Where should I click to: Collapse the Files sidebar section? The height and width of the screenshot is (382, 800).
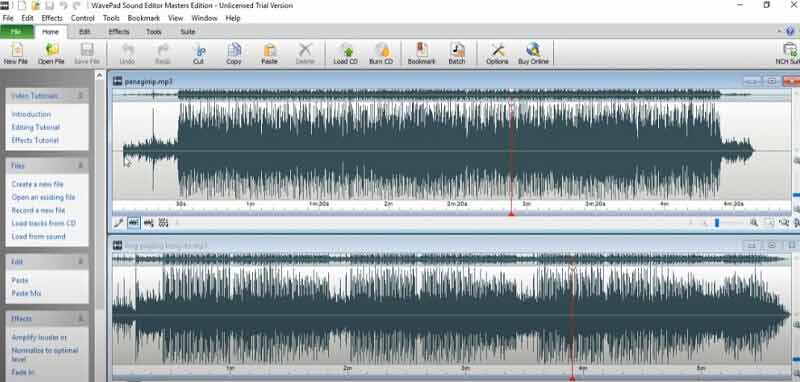80,165
